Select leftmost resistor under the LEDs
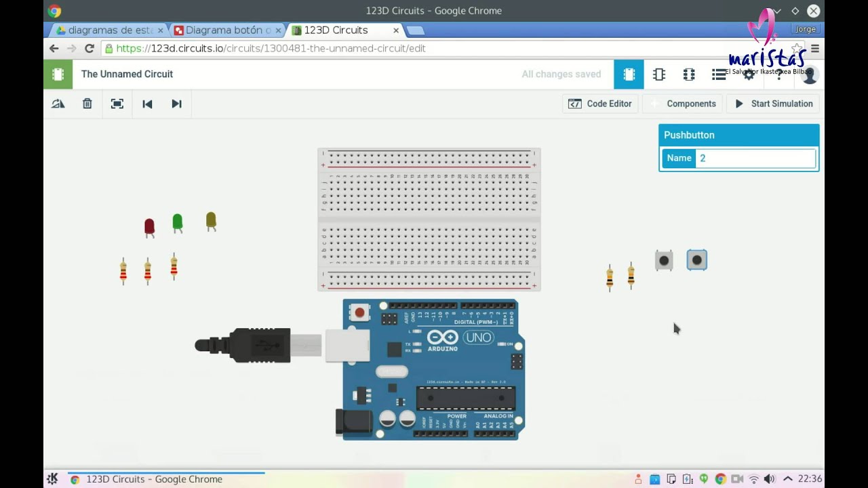The image size is (868, 488). tap(123, 272)
